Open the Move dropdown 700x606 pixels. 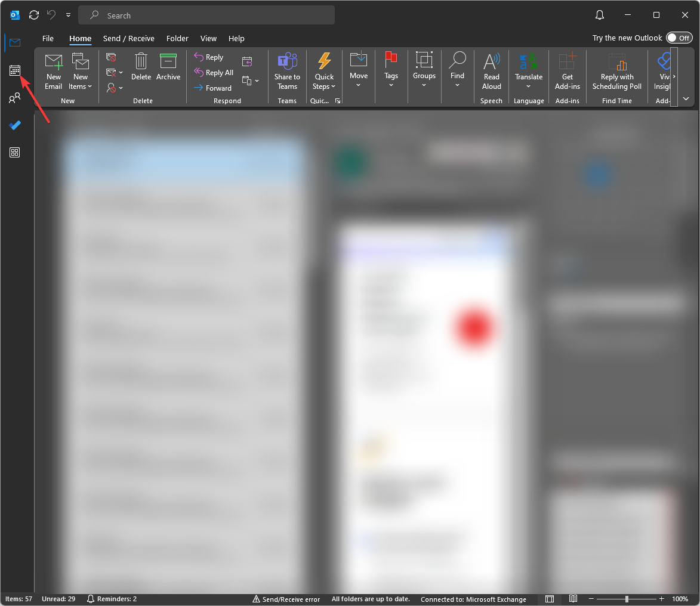pos(359,70)
